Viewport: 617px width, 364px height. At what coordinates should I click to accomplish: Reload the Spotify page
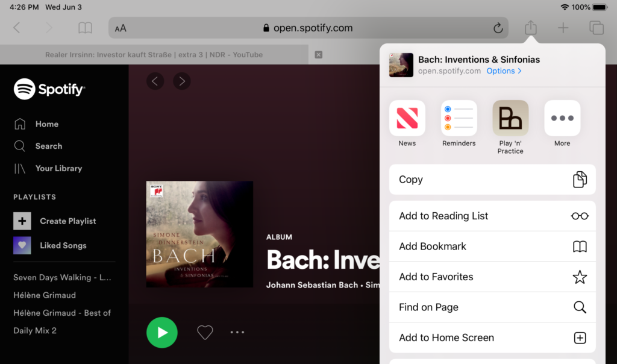(498, 28)
